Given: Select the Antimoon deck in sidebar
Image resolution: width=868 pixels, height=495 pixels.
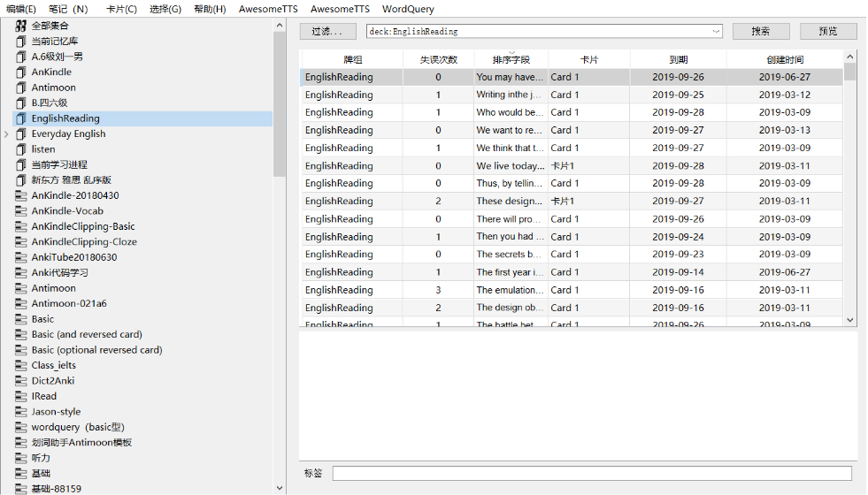Looking at the screenshot, I should pyautogui.click(x=54, y=88).
